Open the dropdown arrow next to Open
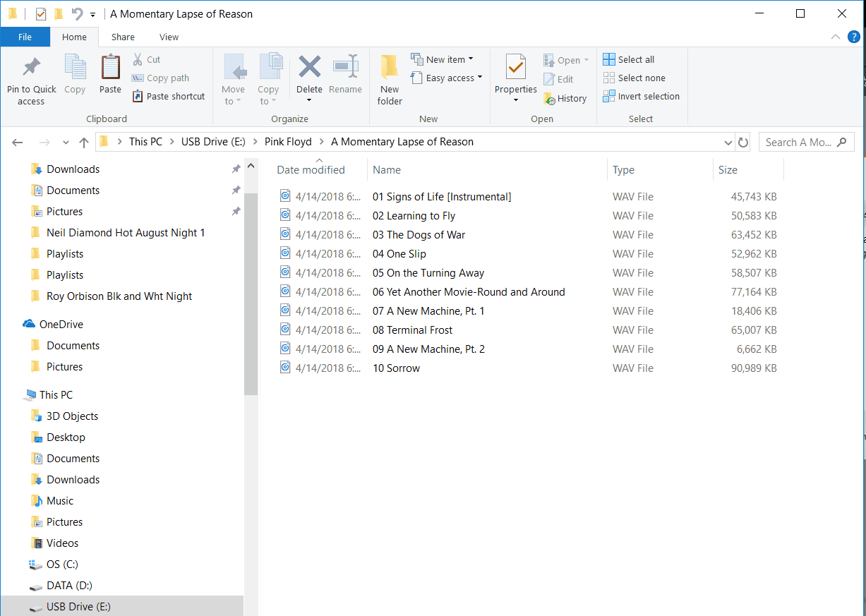 [587, 60]
